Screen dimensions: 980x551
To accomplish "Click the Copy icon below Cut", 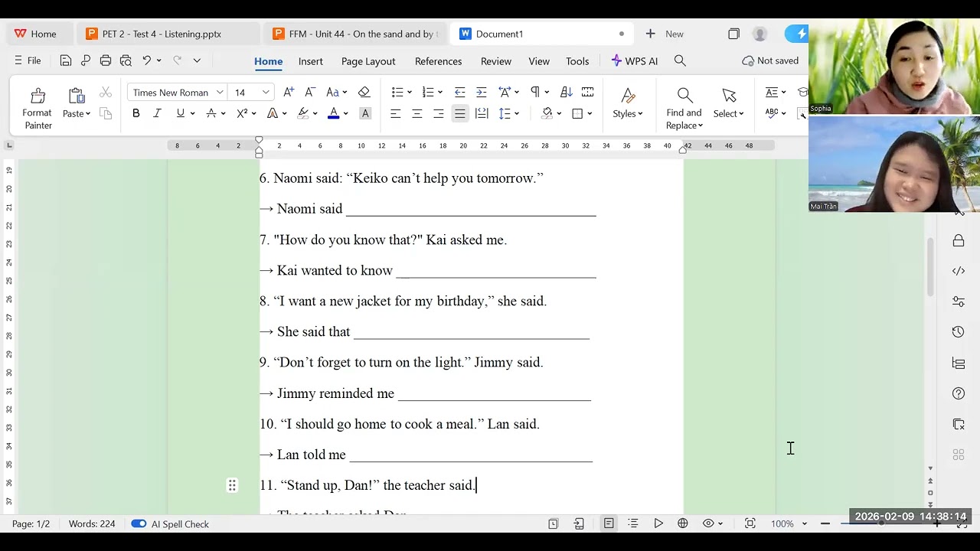I will 106,113.
